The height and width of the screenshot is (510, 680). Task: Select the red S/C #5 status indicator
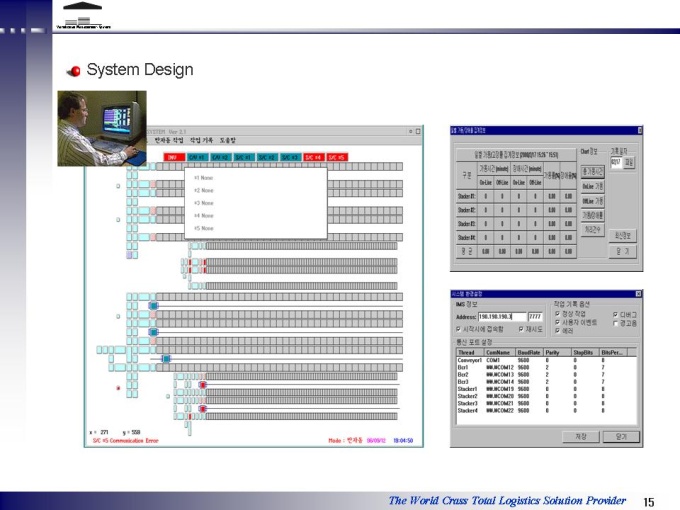tap(337, 157)
